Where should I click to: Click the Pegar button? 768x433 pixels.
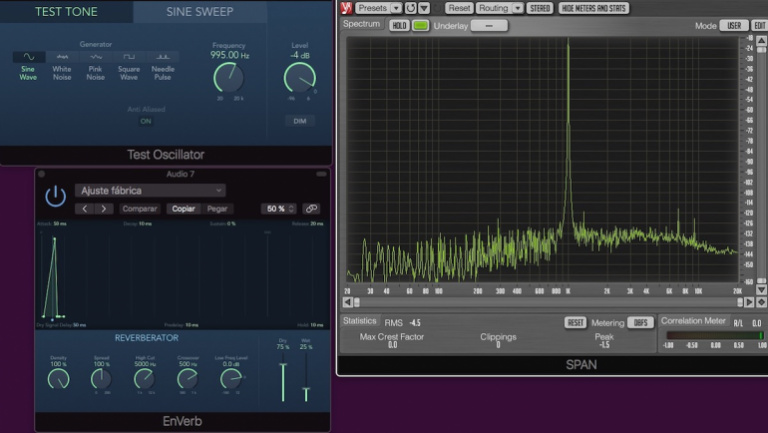point(217,209)
